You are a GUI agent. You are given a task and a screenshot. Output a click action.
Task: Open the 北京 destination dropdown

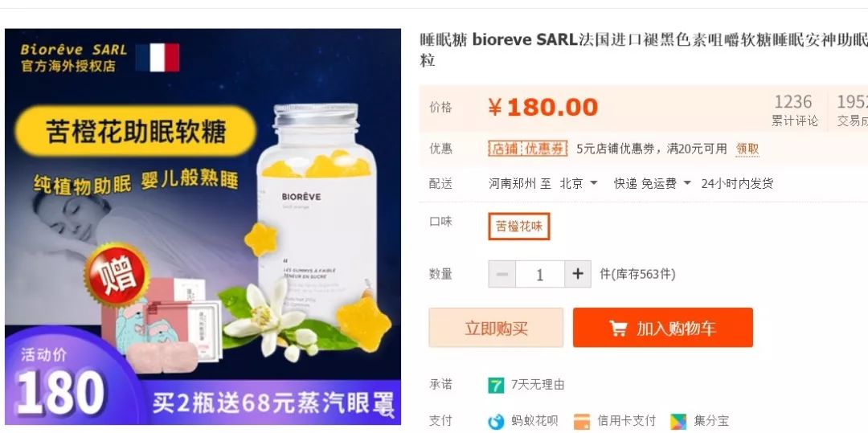point(579,183)
